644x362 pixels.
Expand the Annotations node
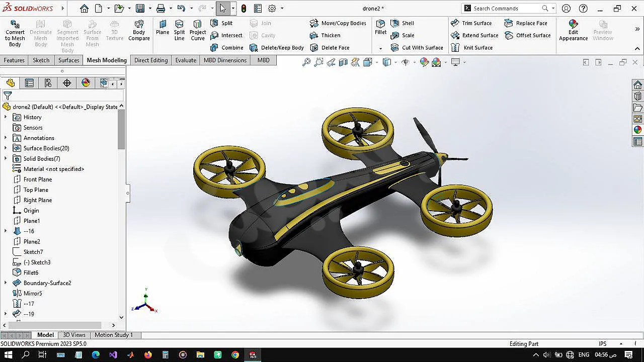[x=6, y=138]
